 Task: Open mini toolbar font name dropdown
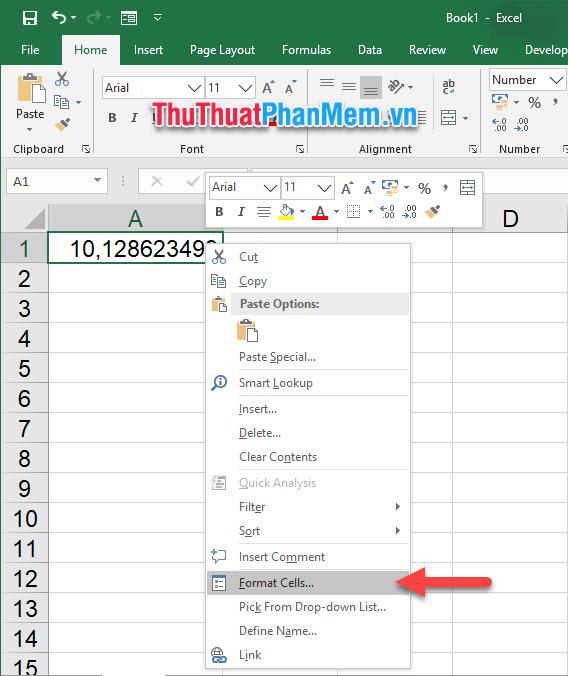(x=270, y=188)
